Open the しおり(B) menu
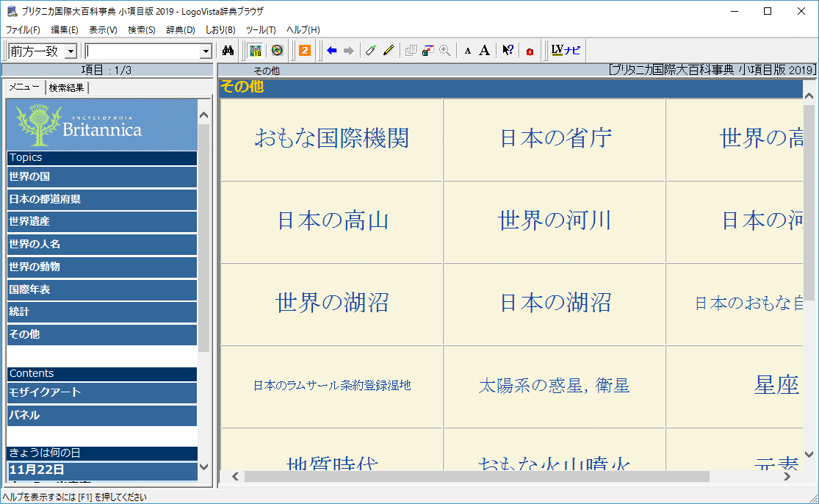This screenshot has width=819, height=504. pyautogui.click(x=220, y=30)
